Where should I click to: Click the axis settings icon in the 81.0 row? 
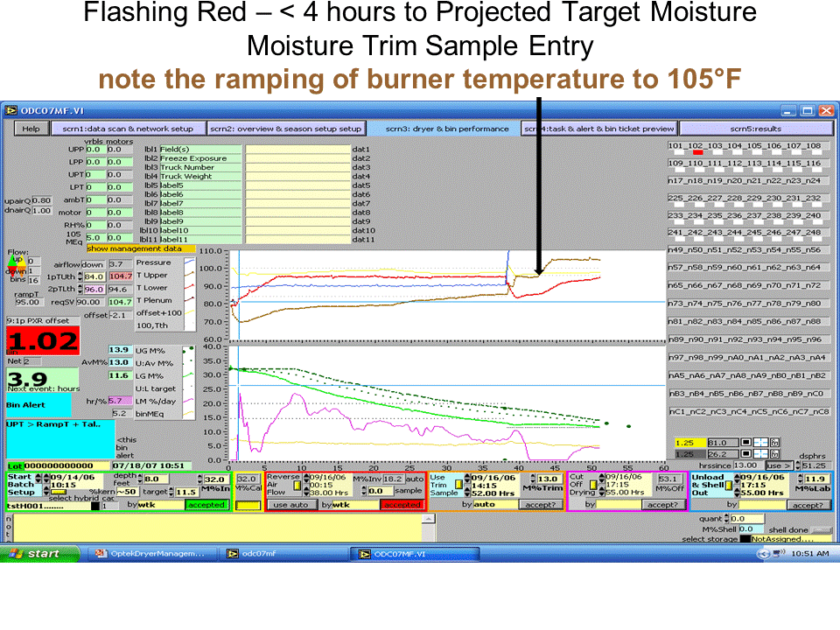774,443
